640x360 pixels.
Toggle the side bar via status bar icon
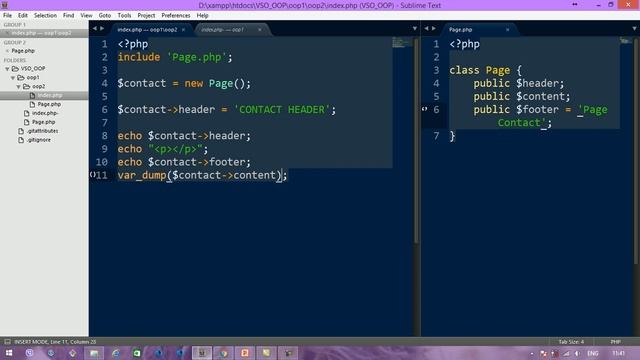(x=7, y=342)
